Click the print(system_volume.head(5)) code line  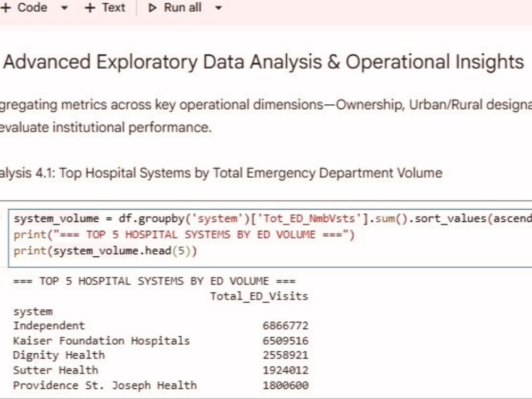105,251
